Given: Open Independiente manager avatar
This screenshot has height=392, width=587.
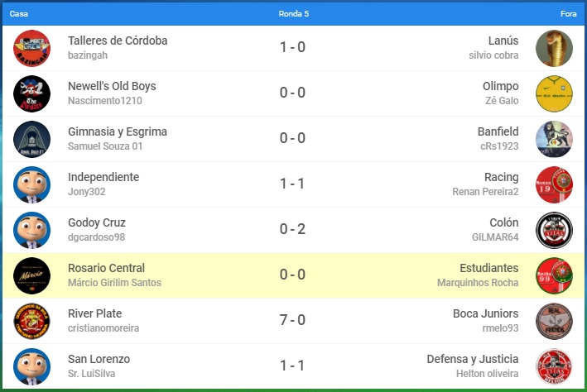Looking at the screenshot, I should [x=32, y=184].
